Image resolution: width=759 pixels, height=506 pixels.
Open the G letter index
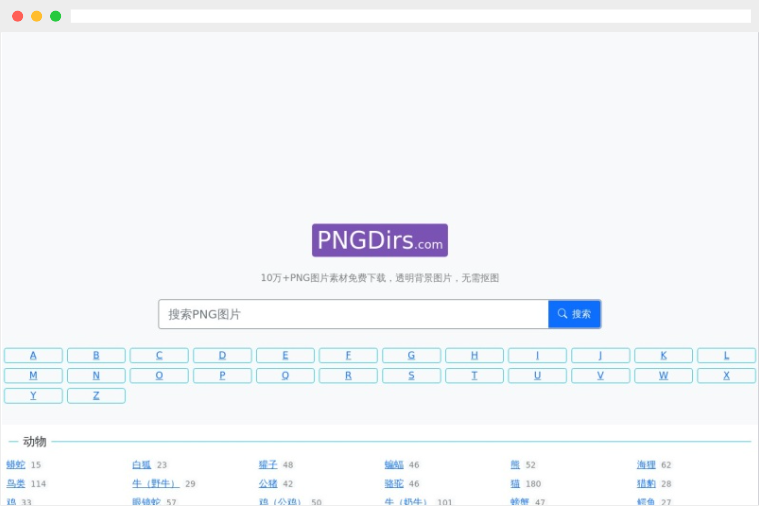(x=411, y=355)
